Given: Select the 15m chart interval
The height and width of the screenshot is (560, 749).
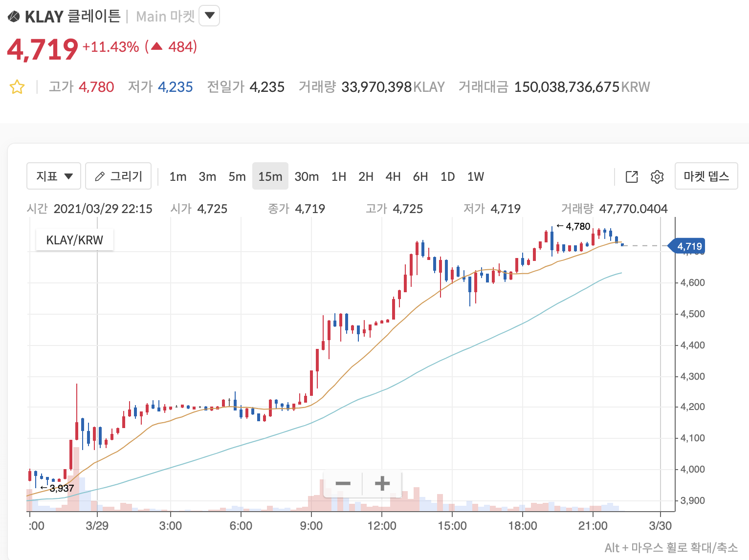Looking at the screenshot, I should (x=270, y=176).
